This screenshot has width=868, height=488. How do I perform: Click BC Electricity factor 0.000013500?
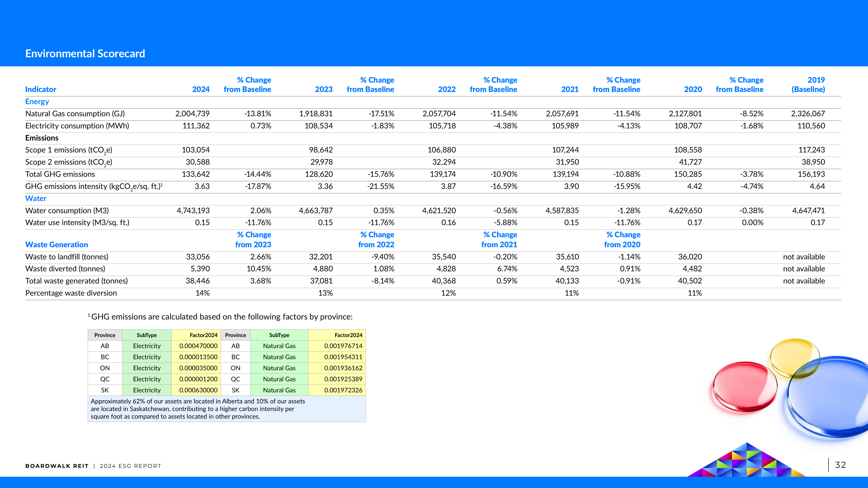[x=198, y=357]
